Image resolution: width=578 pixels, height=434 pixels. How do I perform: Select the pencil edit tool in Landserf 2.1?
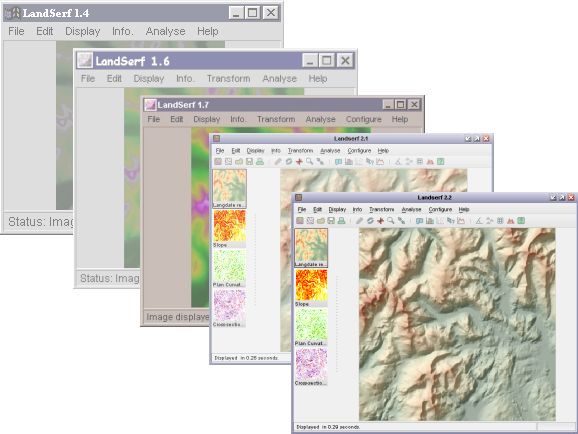coord(278,162)
